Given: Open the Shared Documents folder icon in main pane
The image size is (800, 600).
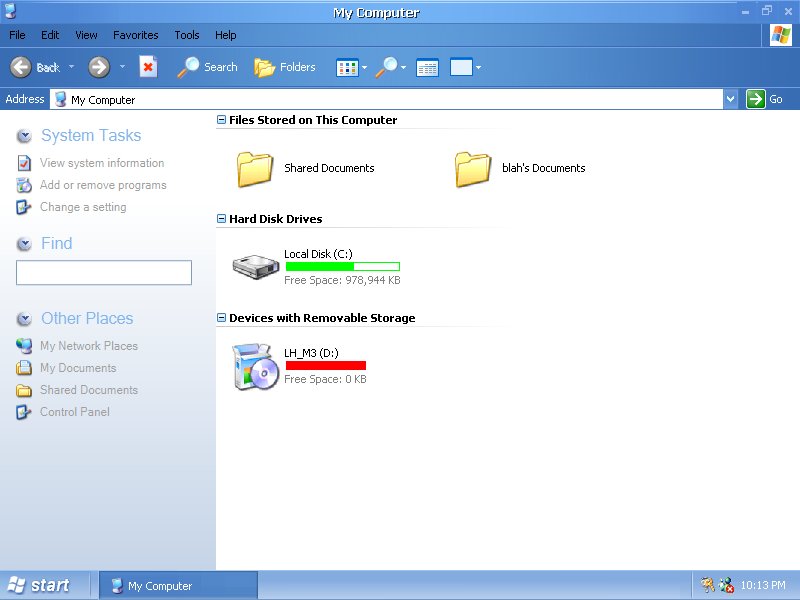Looking at the screenshot, I should (255, 169).
